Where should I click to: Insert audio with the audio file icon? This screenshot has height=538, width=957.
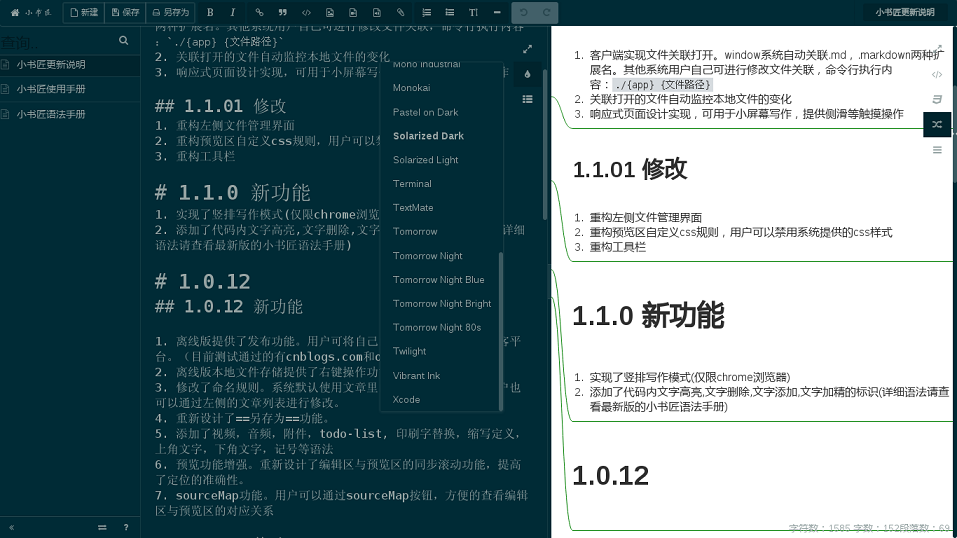pyautogui.click(x=377, y=12)
